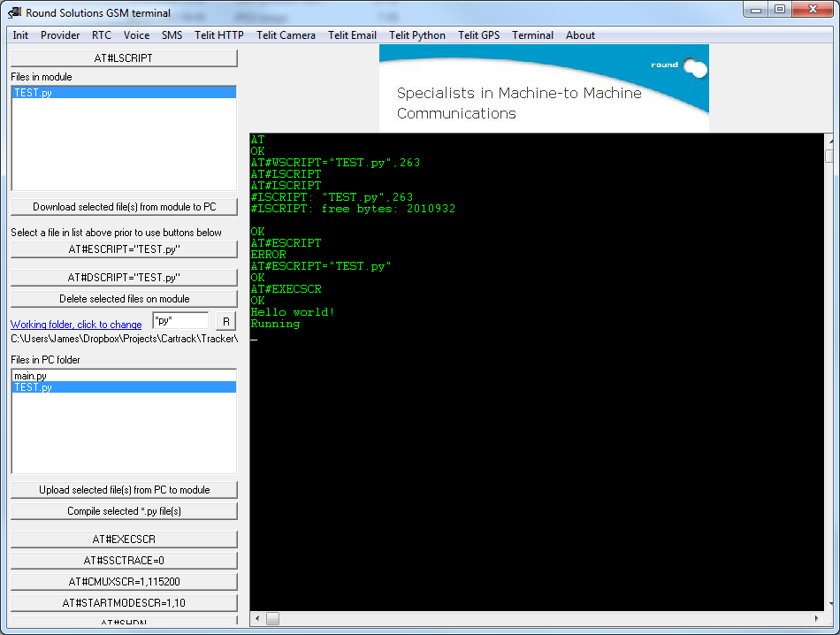Click the ERROR line in terminal
This screenshot has width=840, height=635.
pyautogui.click(x=269, y=255)
